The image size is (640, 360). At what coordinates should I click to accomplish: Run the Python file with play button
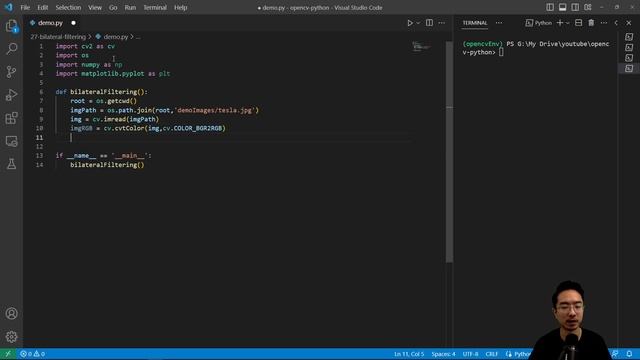pyautogui.click(x=410, y=23)
